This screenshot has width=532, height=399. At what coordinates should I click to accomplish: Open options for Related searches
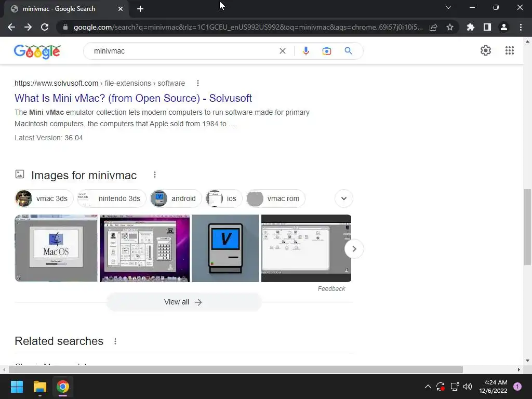pyautogui.click(x=115, y=341)
